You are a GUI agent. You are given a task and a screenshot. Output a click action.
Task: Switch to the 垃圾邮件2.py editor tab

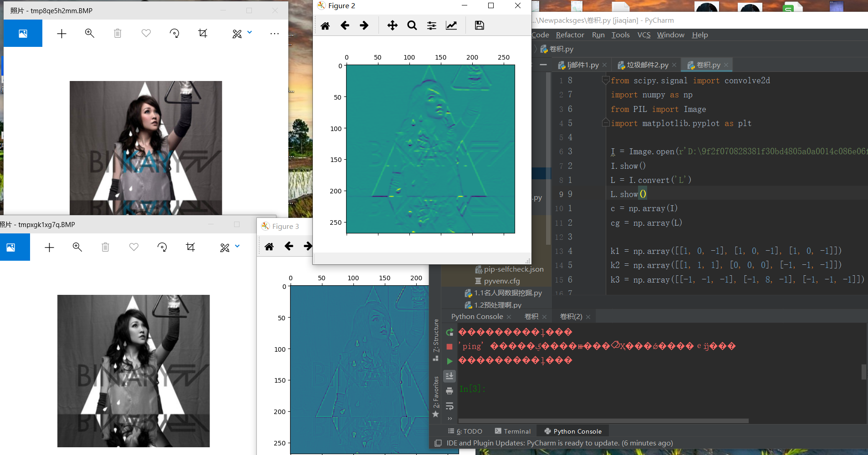tap(647, 65)
